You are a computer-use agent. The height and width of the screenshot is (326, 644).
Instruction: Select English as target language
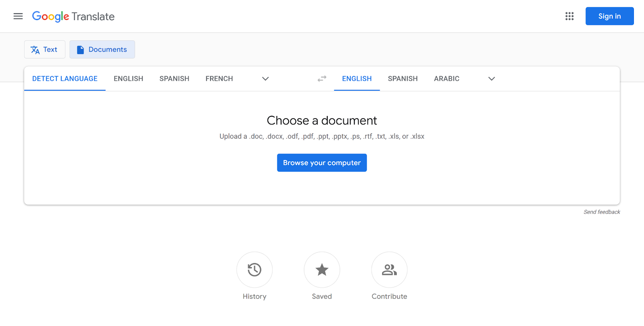(357, 79)
